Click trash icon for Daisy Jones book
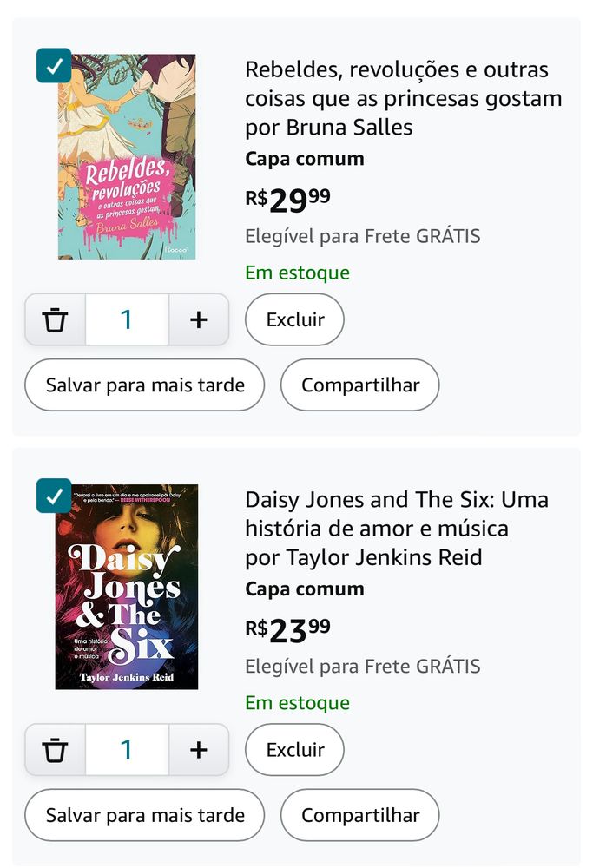This screenshot has height=868, width=593. [55, 750]
